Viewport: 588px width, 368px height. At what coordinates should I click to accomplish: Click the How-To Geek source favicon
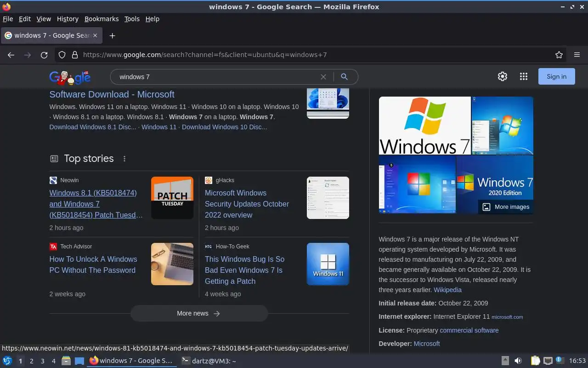(209, 247)
